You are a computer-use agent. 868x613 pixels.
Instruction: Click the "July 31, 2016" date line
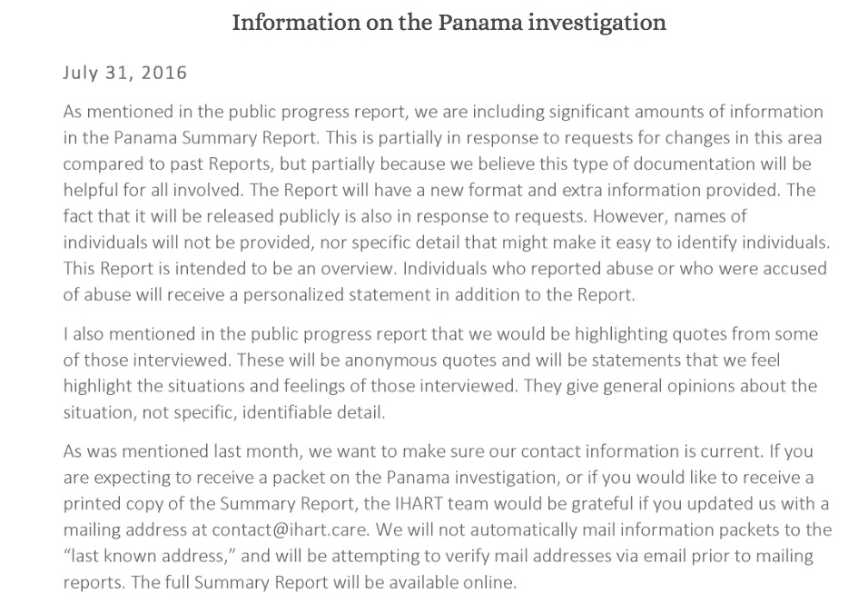[x=124, y=74]
